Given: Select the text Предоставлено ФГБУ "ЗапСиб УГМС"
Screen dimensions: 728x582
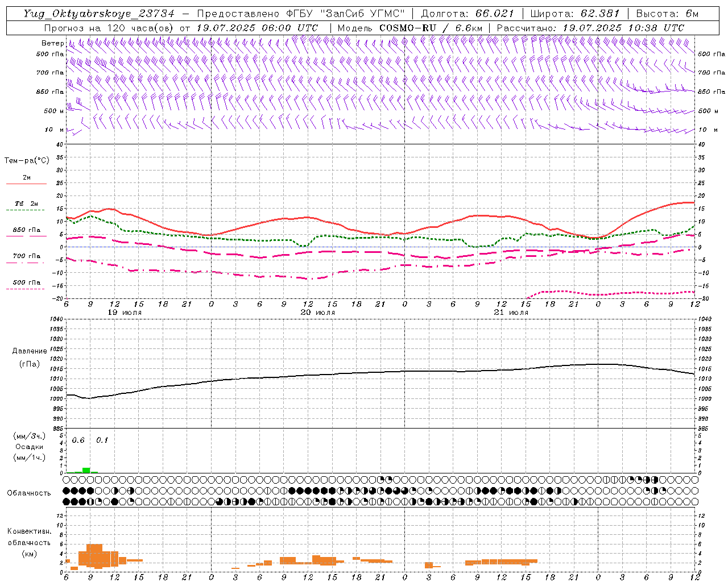Looking at the screenshot, I should click(x=301, y=14).
